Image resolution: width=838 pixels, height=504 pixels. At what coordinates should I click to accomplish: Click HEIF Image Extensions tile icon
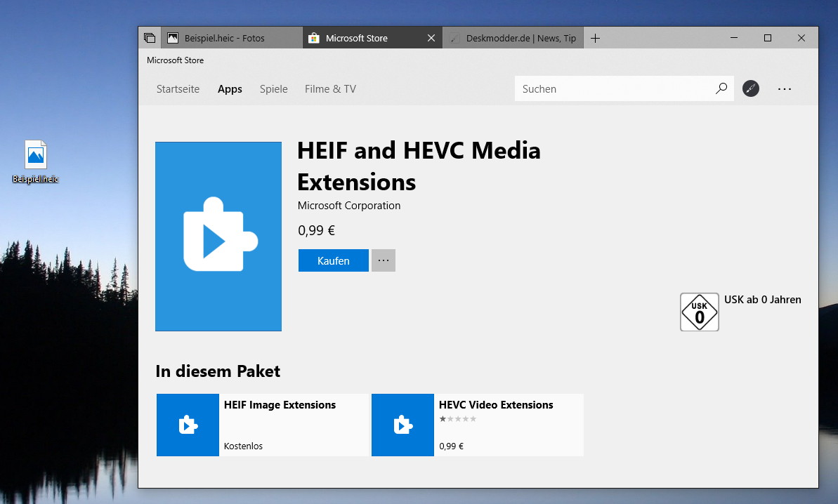pyautogui.click(x=188, y=425)
